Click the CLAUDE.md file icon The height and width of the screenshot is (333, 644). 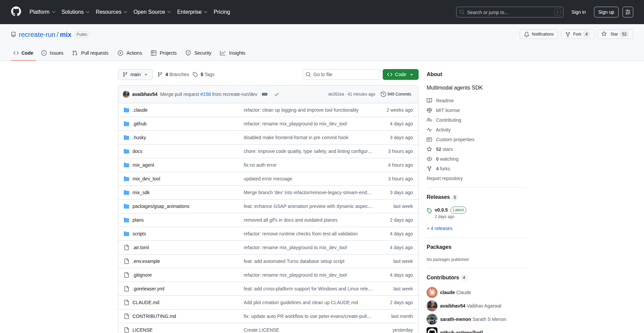point(126,302)
